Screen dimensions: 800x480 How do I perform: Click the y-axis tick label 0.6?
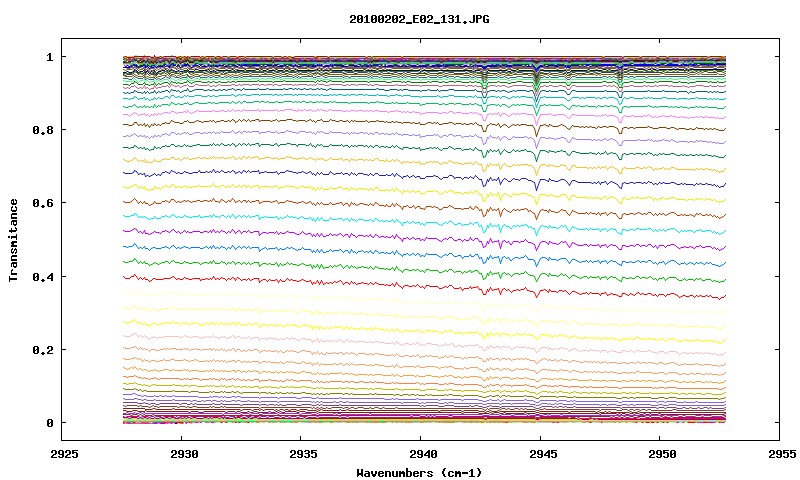pos(42,203)
